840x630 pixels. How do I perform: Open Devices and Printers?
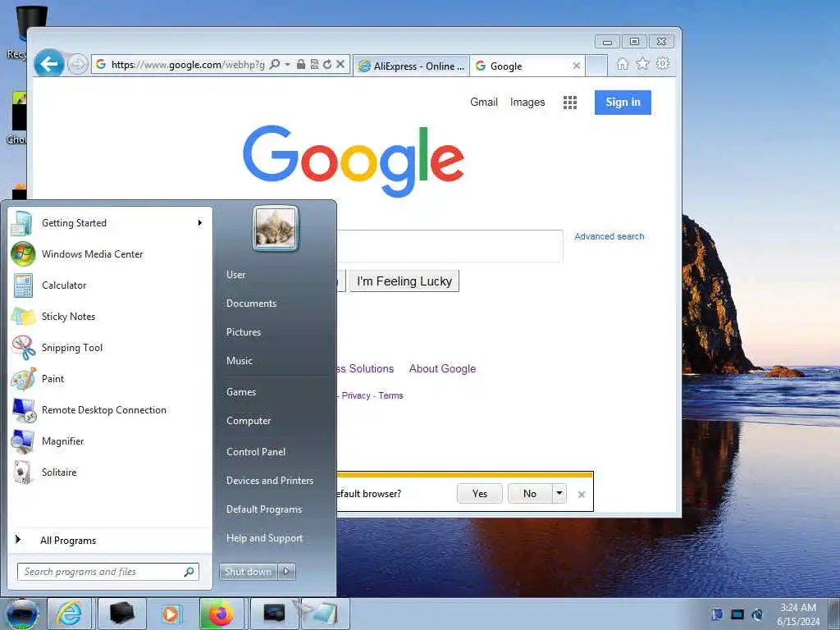point(270,481)
